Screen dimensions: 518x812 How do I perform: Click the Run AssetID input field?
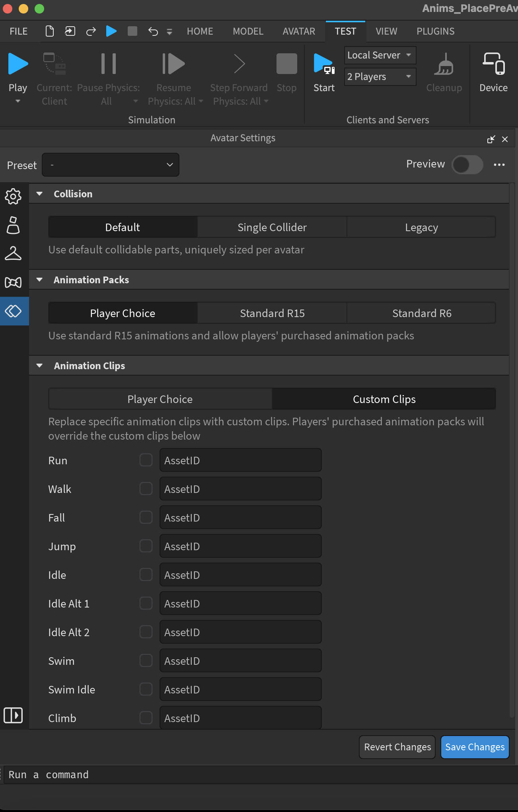click(x=241, y=460)
